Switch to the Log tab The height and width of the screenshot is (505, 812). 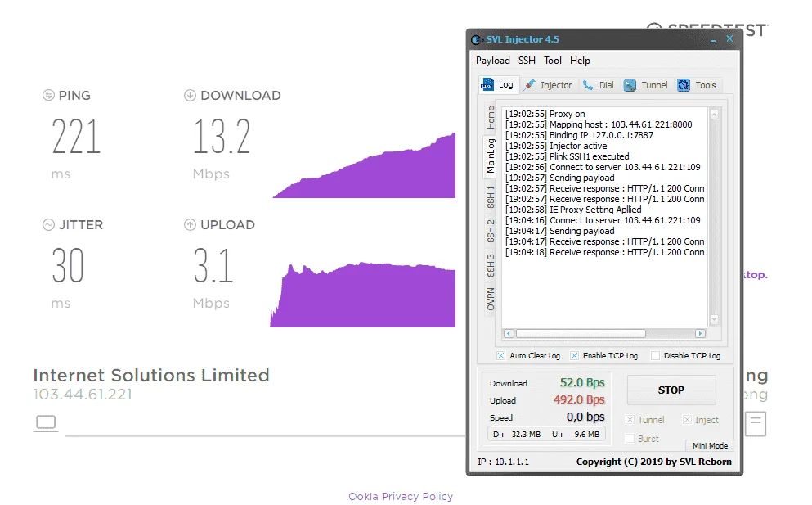click(499, 84)
